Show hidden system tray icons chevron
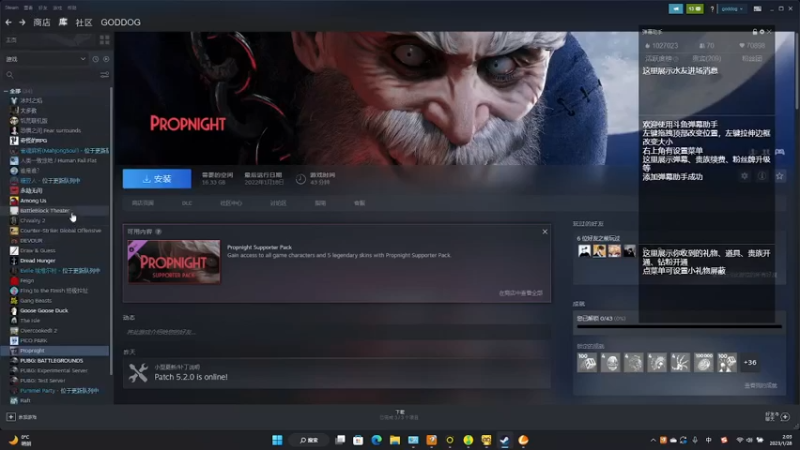 point(653,440)
